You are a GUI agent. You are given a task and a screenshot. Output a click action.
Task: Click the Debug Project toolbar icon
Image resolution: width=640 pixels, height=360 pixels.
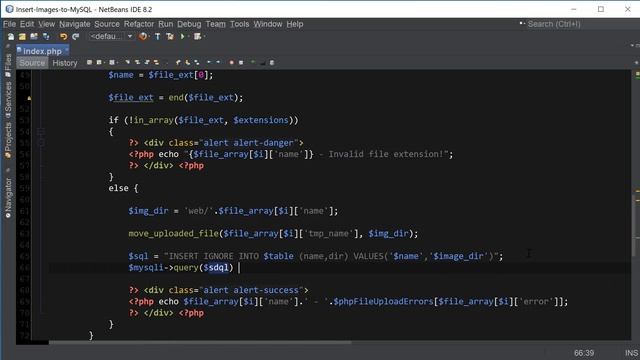pos(197,37)
